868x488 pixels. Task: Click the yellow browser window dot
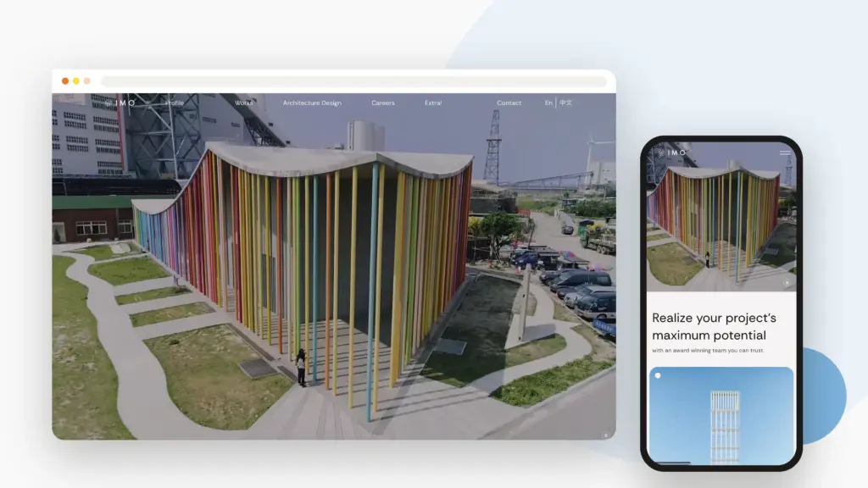click(75, 80)
